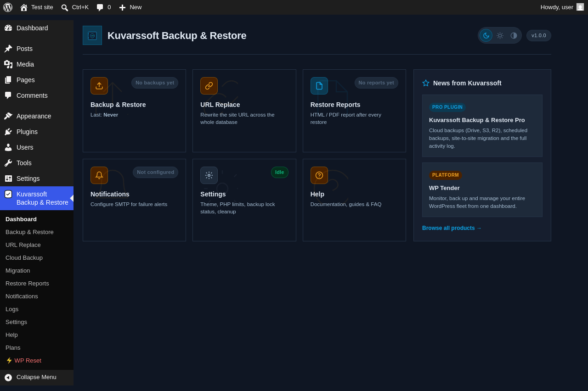Open the Ctrl+K search magnifier icon

pyautogui.click(x=65, y=7)
